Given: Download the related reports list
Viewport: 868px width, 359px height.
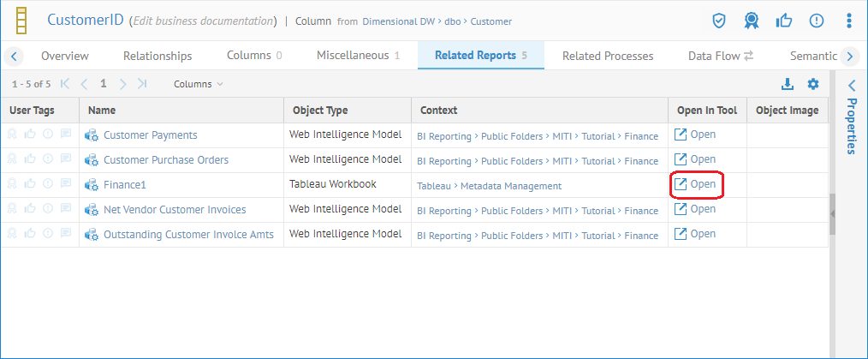Looking at the screenshot, I should point(788,84).
